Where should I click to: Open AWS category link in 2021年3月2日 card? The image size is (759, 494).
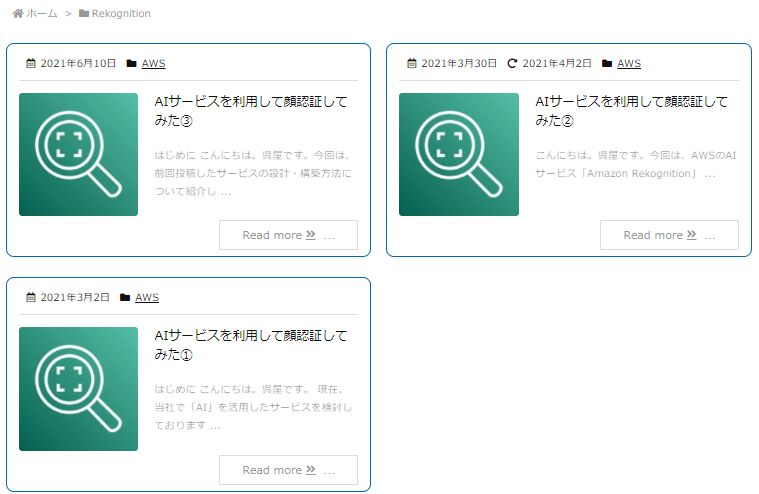[147, 297]
